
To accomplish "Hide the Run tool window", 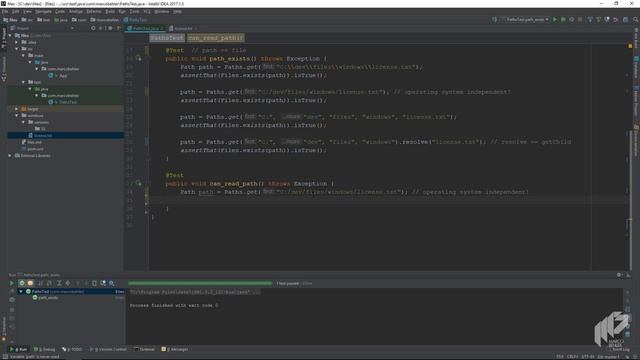I will (628, 275).
